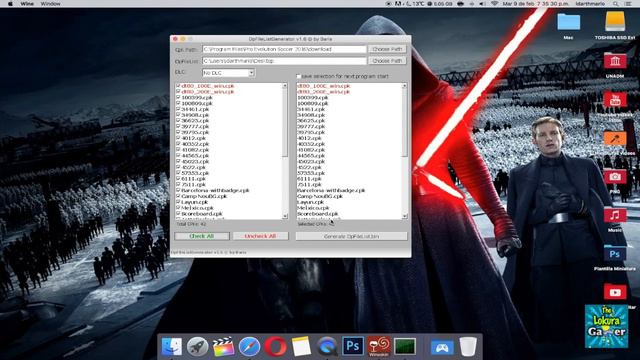Click Choose Path for Cpk Path
This screenshot has height=360, width=640.
(387, 49)
